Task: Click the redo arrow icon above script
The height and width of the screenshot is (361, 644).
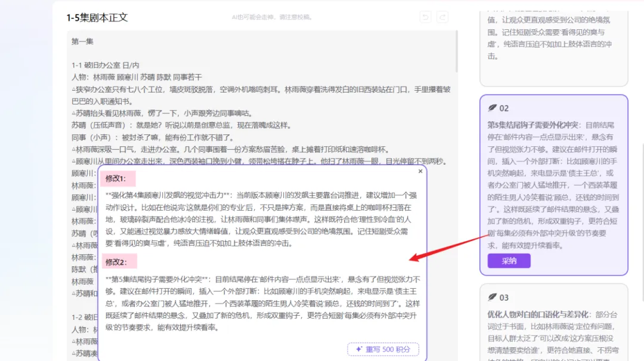Action: point(442,17)
